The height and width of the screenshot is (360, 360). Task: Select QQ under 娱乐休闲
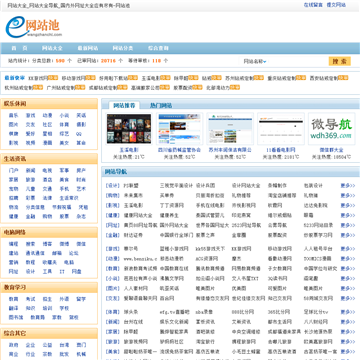[79, 134]
